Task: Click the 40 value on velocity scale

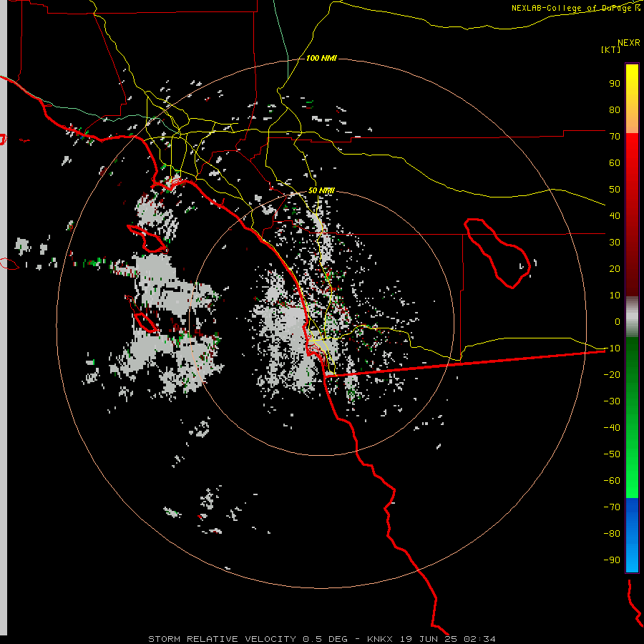Action: [x=615, y=216]
